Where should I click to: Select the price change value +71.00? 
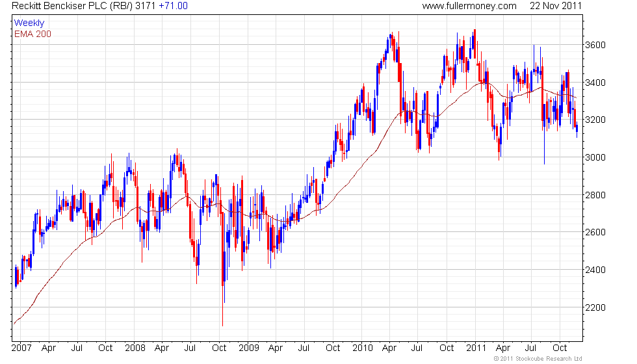173,6
